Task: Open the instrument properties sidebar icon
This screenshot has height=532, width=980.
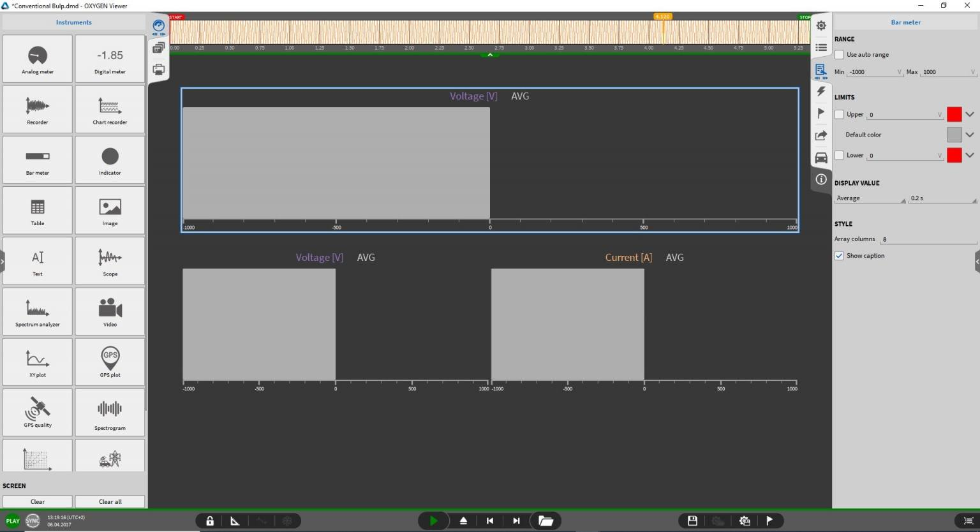Action: [821, 70]
